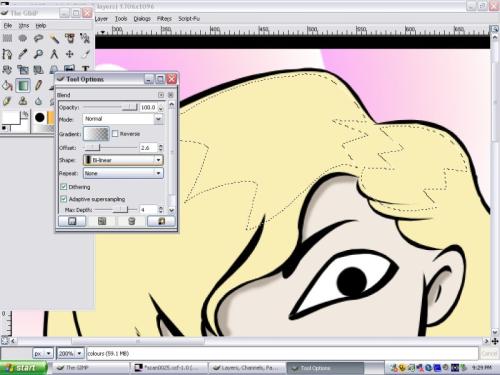This screenshot has width=500, height=375.
Task: Select the Intelligent Scissors tool
Action: 85,38
